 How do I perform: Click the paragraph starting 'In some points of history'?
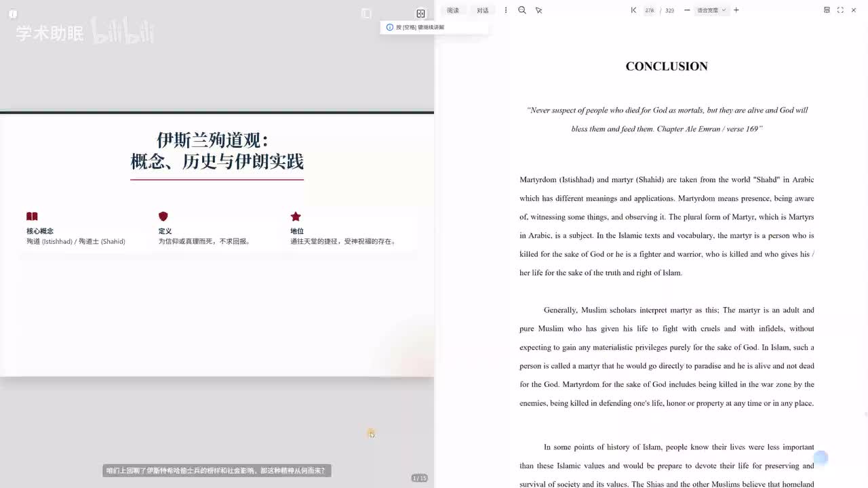pos(667,466)
